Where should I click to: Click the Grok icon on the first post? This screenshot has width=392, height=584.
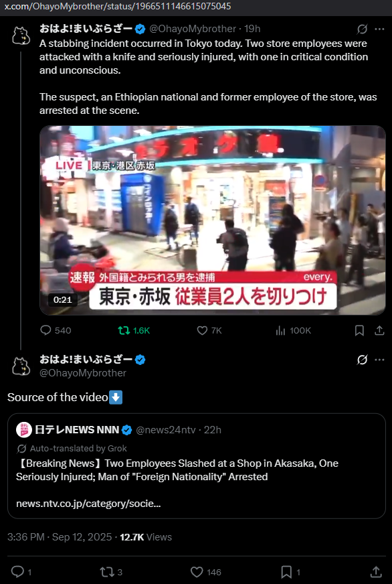[x=363, y=29]
